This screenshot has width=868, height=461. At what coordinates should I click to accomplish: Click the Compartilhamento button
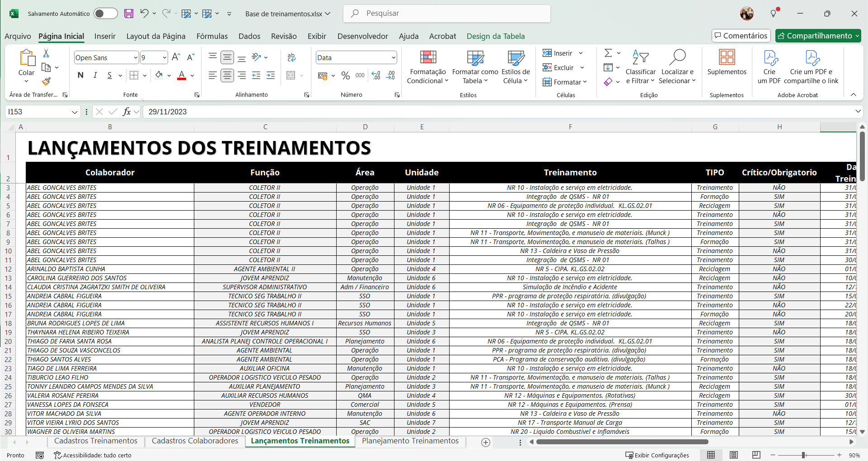pos(818,36)
